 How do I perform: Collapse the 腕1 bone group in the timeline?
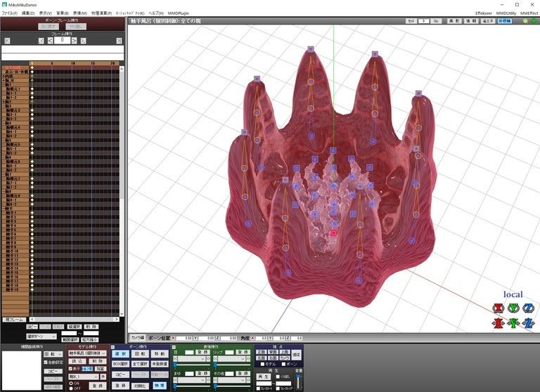(x=4, y=85)
